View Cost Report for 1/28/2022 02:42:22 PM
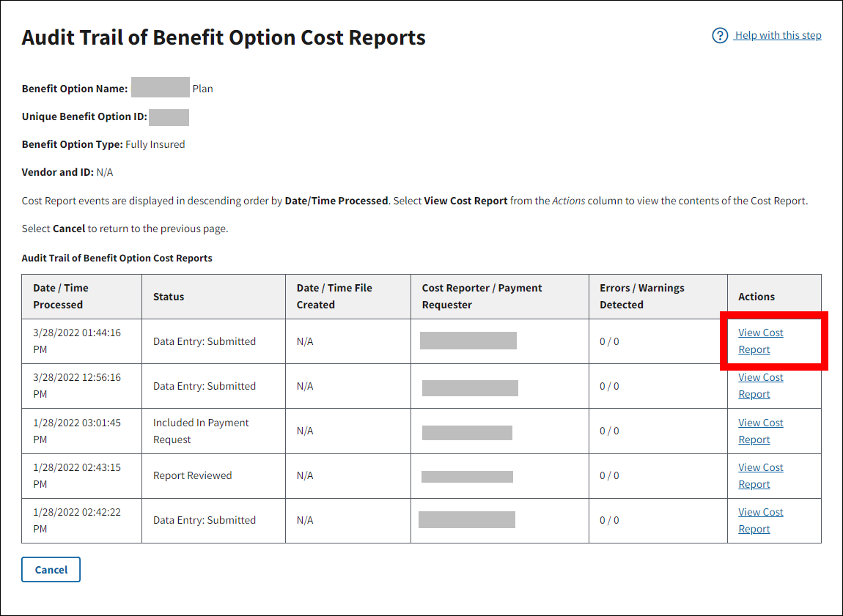The image size is (843, 616). (x=760, y=520)
